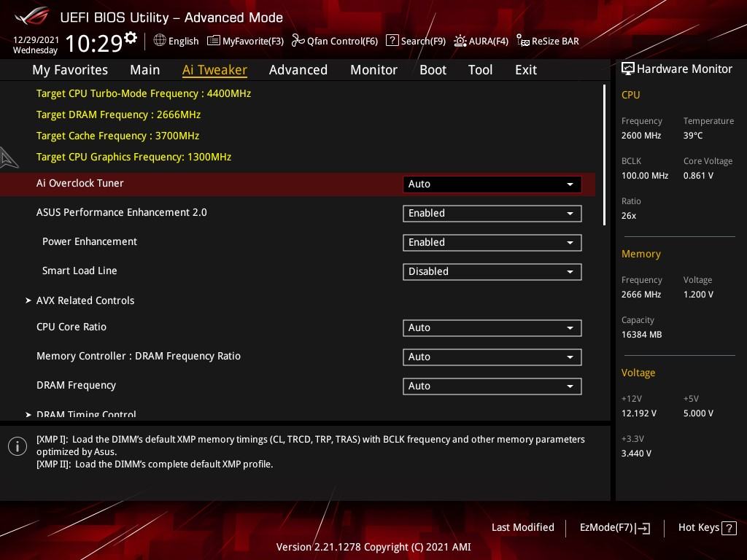The width and height of the screenshot is (747, 560).
Task: Click the ROG logo icon
Action: point(32,16)
